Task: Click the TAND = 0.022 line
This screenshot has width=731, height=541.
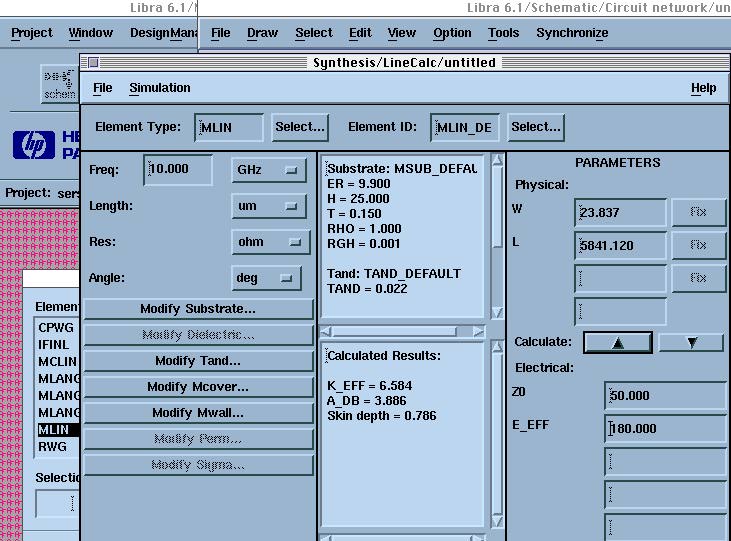Action: point(367,289)
